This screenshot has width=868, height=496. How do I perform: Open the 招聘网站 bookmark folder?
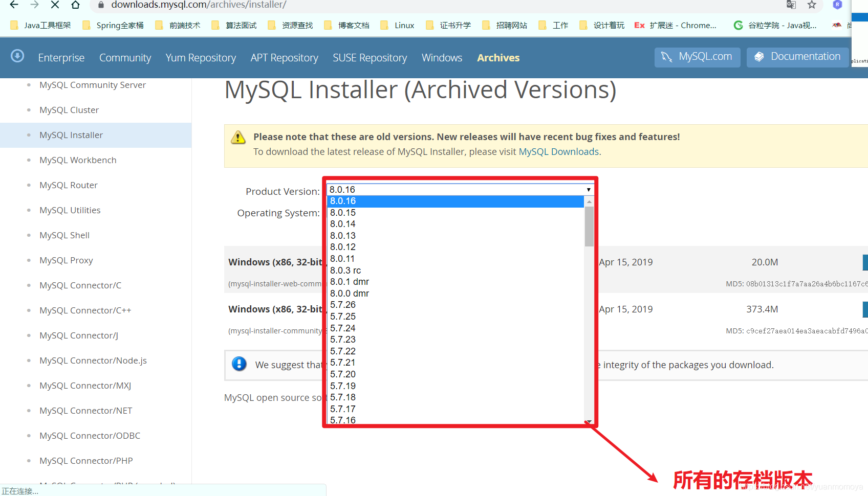pos(504,25)
